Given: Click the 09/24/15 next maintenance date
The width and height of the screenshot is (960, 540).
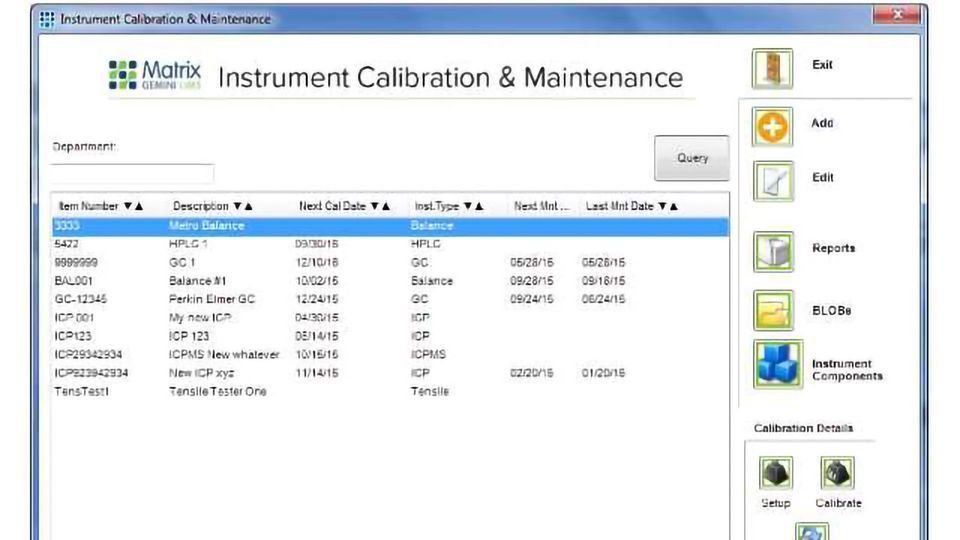Looking at the screenshot, I should pyautogui.click(x=531, y=299).
